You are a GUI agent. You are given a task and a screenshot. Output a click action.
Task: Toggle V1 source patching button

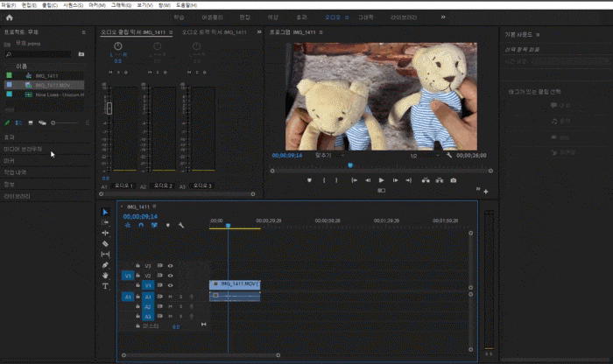[x=128, y=276]
